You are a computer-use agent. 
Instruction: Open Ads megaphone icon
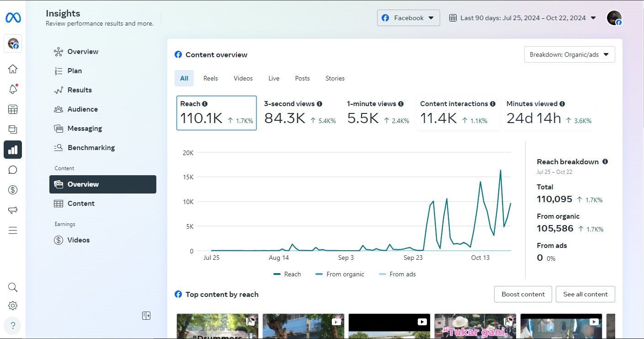point(13,210)
